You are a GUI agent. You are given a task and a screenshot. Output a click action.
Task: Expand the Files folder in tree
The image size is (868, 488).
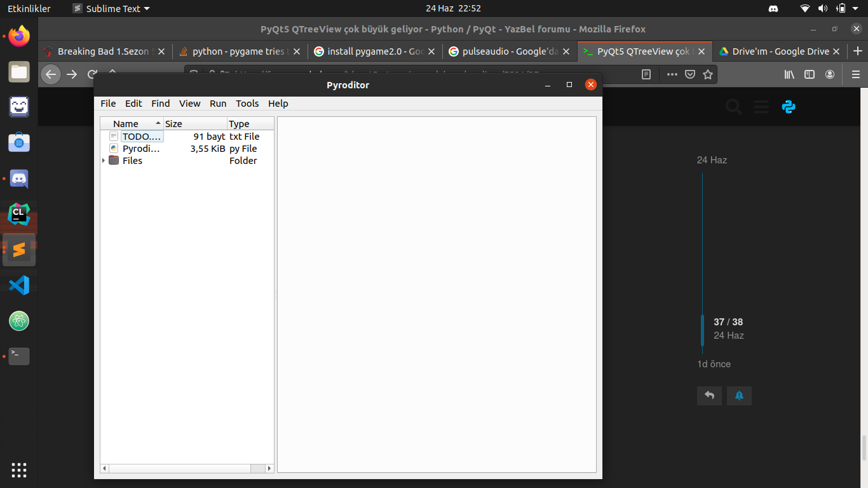click(x=104, y=161)
